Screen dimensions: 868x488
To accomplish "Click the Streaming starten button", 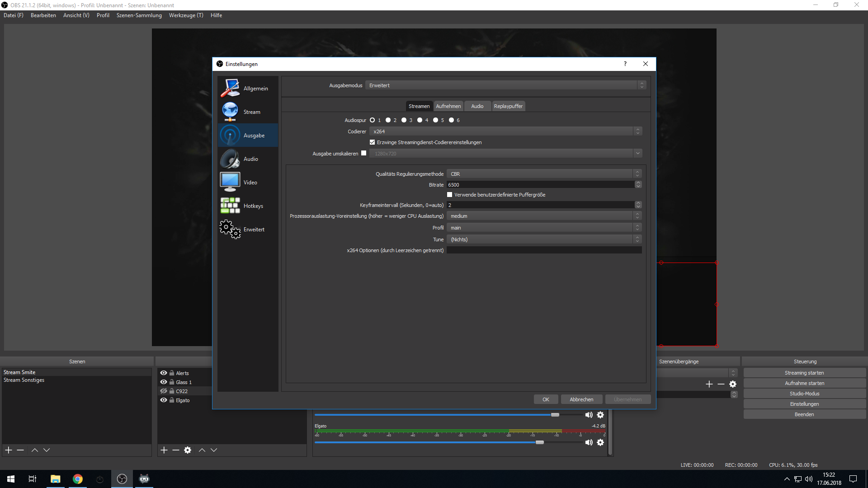I will pyautogui.click(x=804, y=373).
